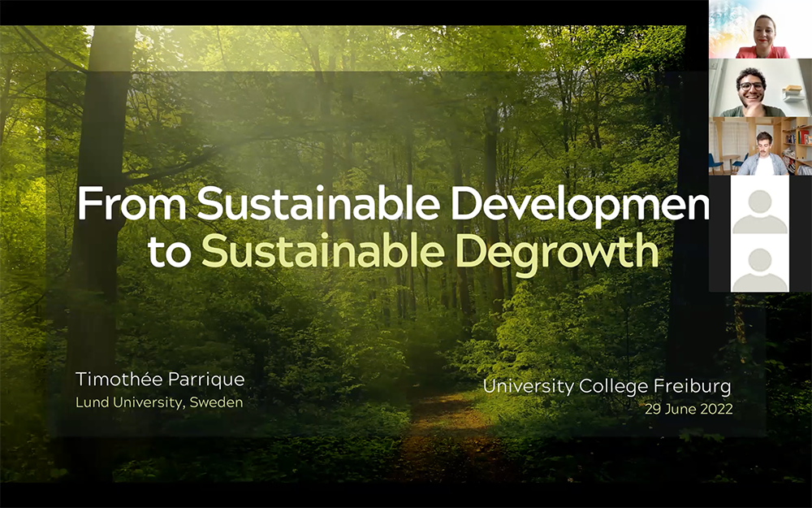
Task: Open the video tile with the bookshelf background
Action: point(760,146)
